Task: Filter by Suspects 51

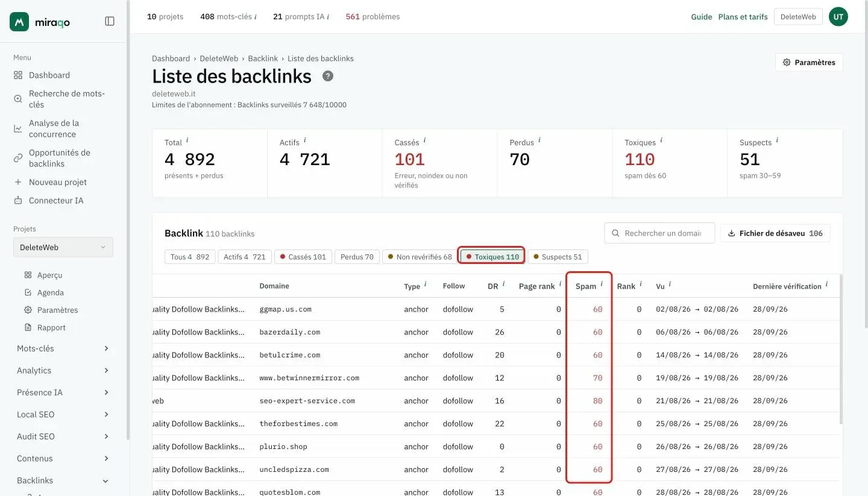Action: click(558, 257)
